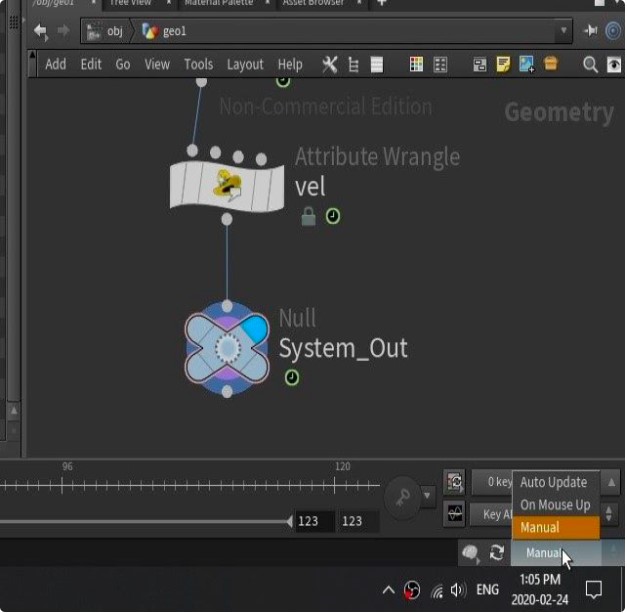This screenshot has height=613, width=627.
Task: Click the sticky note icon in toolbar
Action: click(503, 64)
